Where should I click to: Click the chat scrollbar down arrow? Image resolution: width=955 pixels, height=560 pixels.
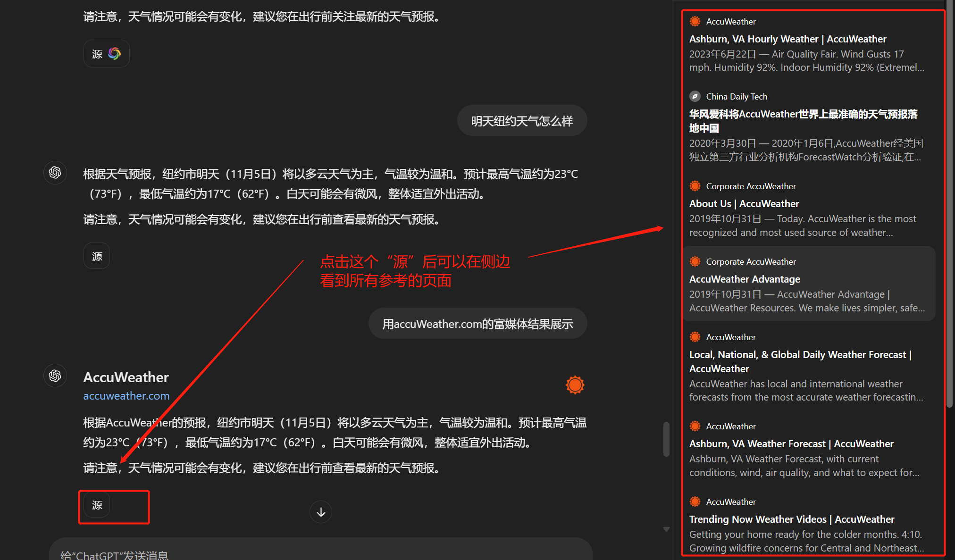tap(666, 529)
